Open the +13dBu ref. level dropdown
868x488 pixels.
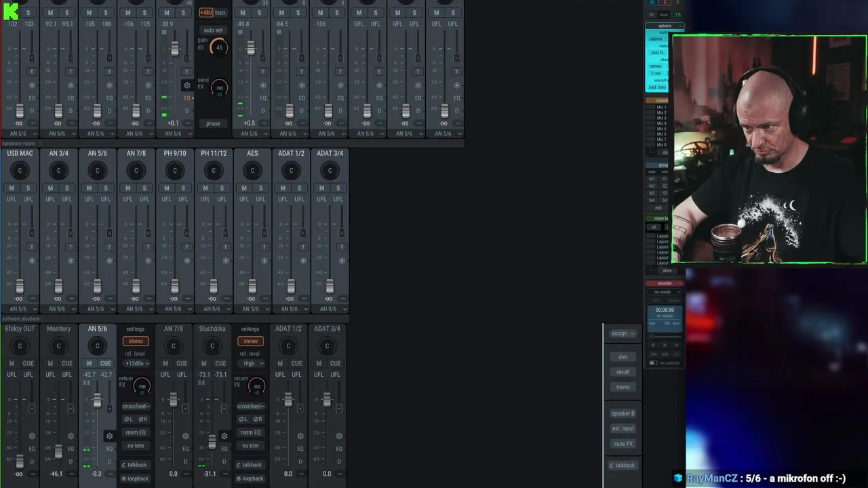pos(136,363)
